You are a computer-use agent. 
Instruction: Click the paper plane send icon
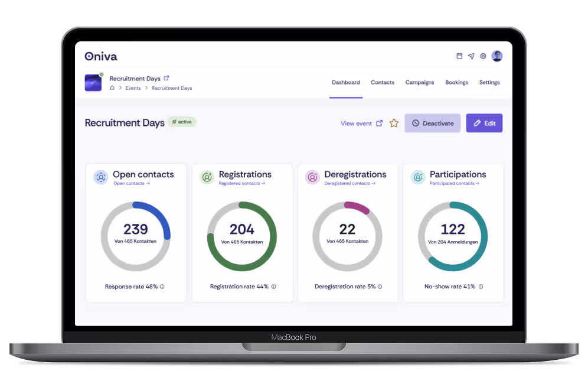471,56
